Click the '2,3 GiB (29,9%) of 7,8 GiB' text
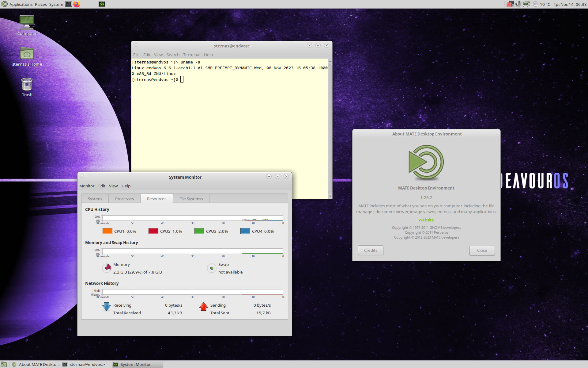Viewport: 588px width, 368px height. tap(138, 272)
